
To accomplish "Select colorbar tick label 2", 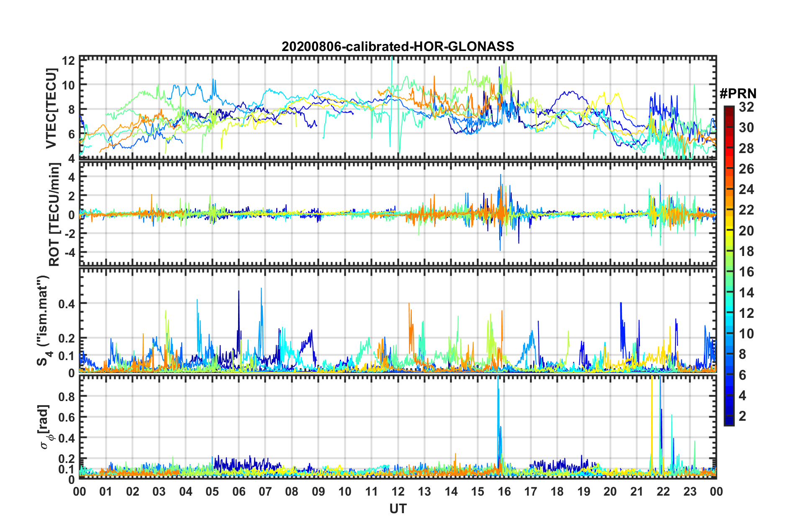I will 742,416.
